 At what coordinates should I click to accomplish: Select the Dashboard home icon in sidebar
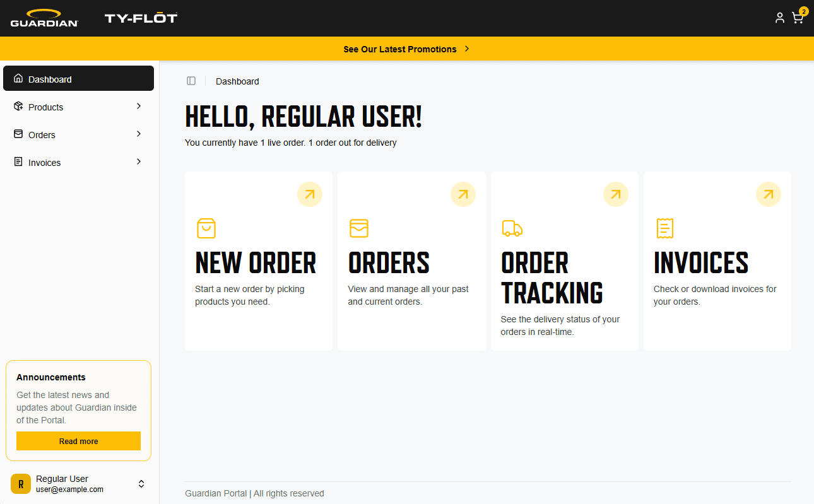tap(18, 78)
